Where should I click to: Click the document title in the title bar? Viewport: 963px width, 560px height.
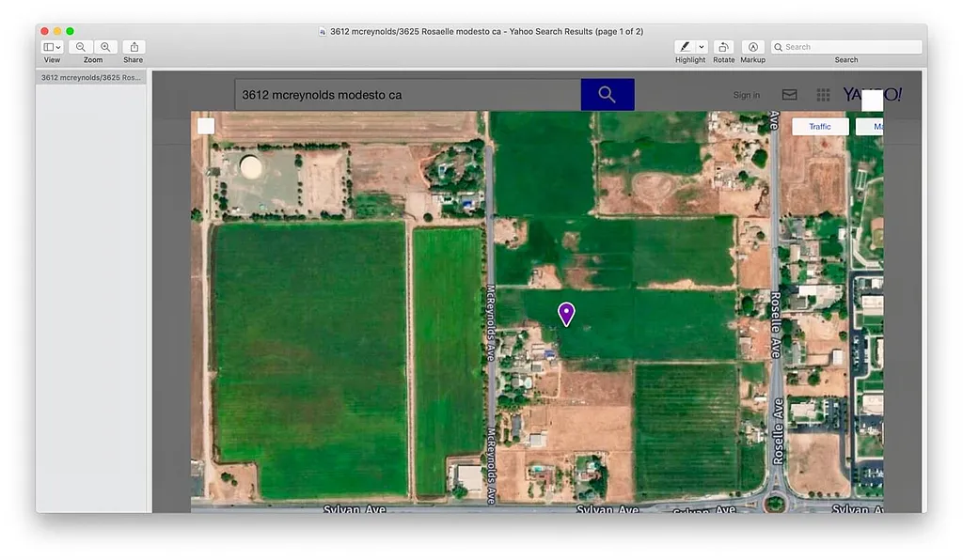(x=486, y=31)
